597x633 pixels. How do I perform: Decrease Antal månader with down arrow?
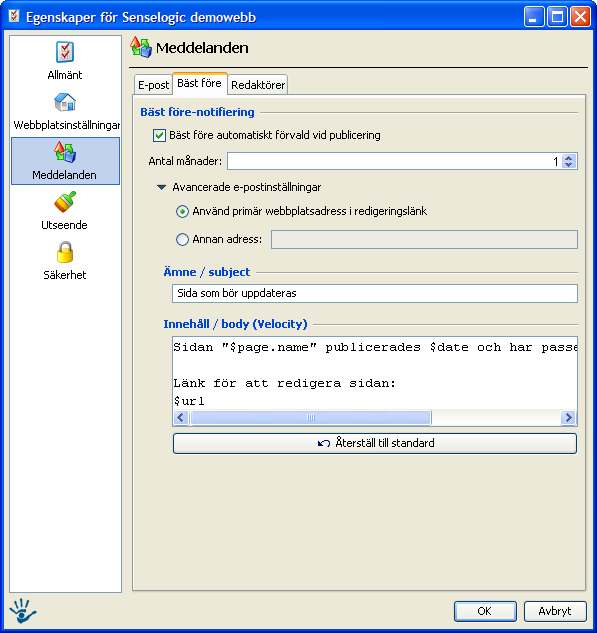[x=569, y=165]
